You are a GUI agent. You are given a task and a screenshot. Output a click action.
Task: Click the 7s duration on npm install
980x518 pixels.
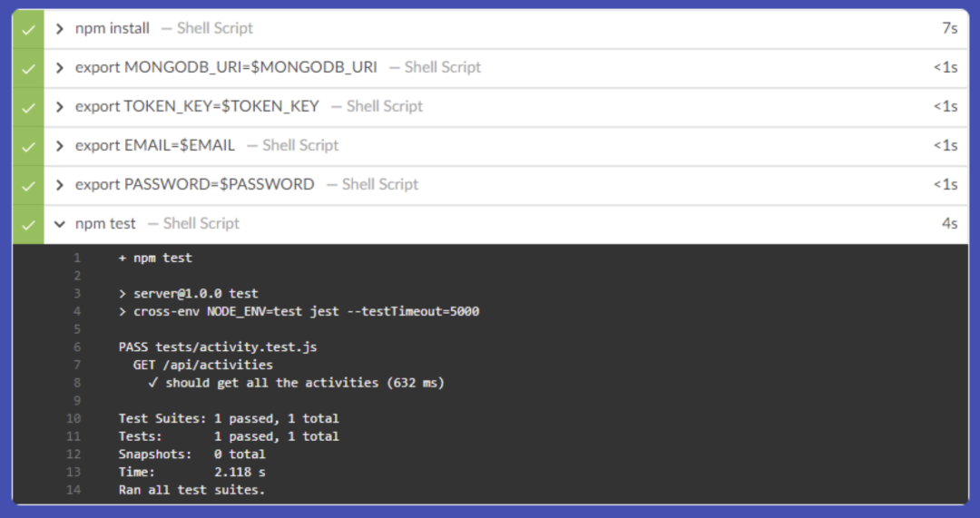pyautogui.click(x=949, y=29)
